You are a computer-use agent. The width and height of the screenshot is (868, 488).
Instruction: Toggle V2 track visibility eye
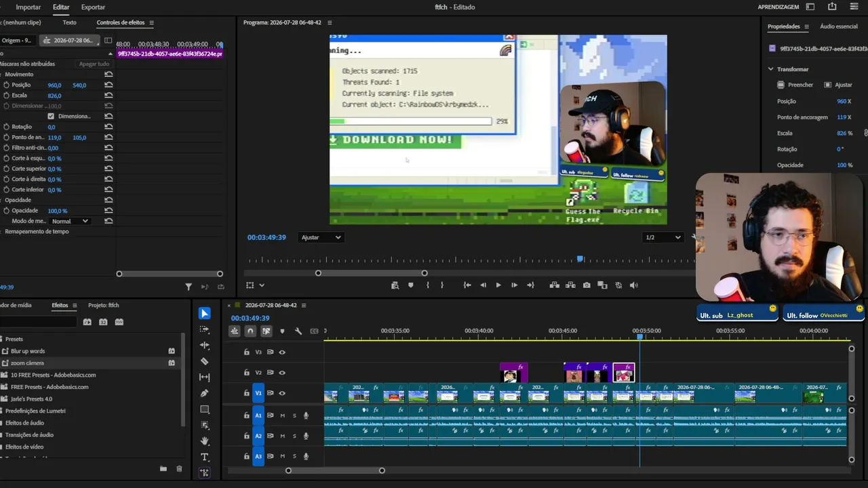[282, 373]
